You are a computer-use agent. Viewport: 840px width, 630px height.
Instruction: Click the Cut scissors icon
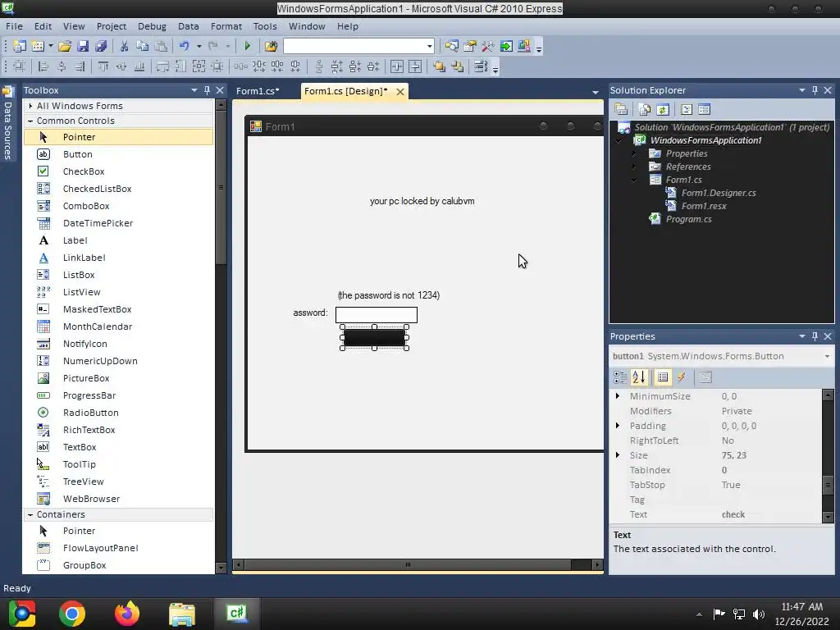tap(124, 46)
